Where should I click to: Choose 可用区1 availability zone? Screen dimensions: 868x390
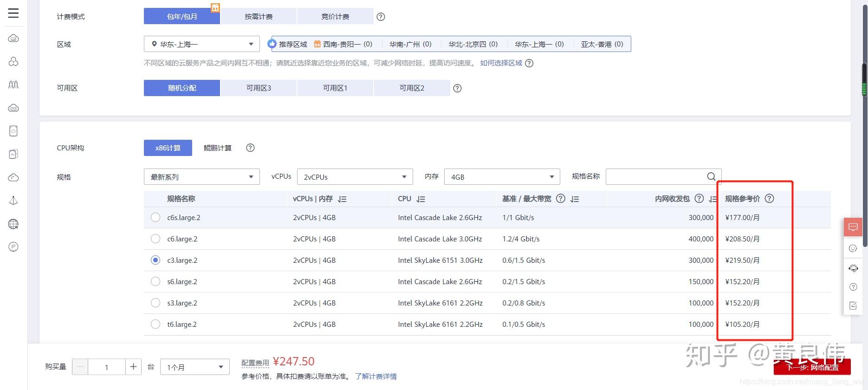click(335, 88)
